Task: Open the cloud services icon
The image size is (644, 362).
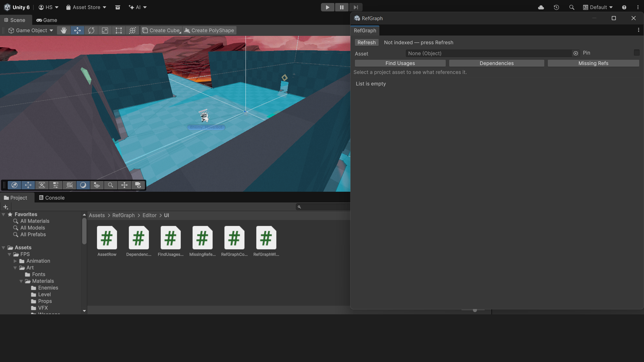Action: point(541,7)
